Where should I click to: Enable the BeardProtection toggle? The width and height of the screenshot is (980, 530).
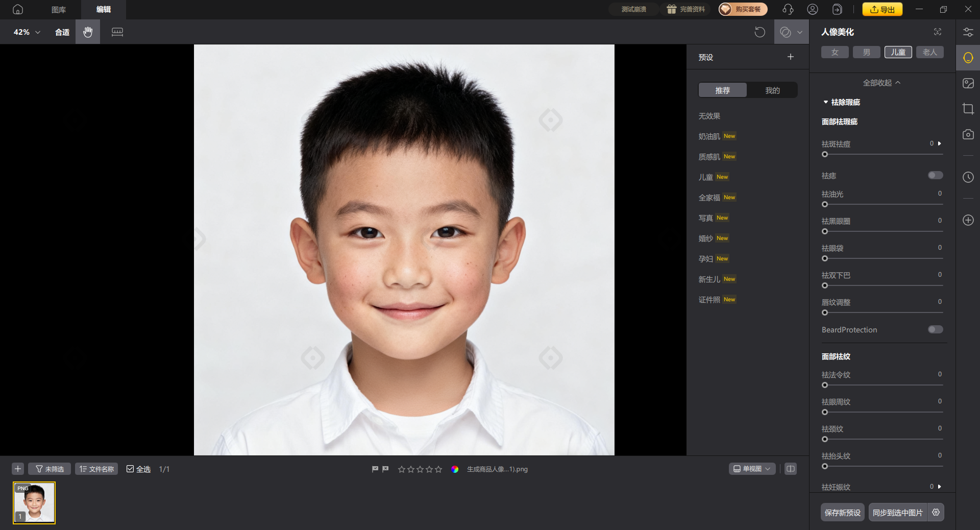935,330
